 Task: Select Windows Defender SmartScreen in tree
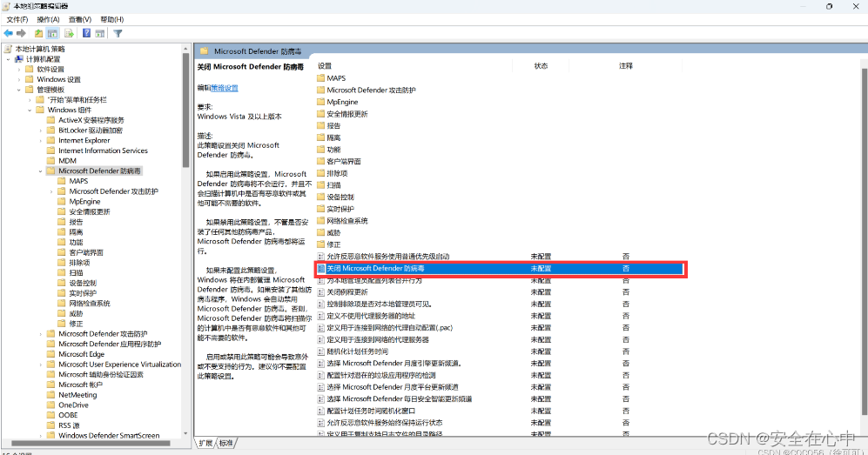tap(109, 436)
